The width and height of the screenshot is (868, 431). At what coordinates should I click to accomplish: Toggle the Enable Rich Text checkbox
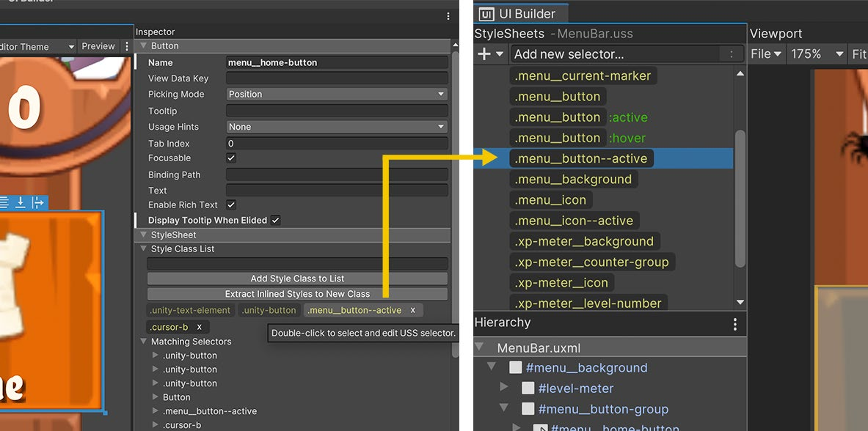tap(231, 205)
